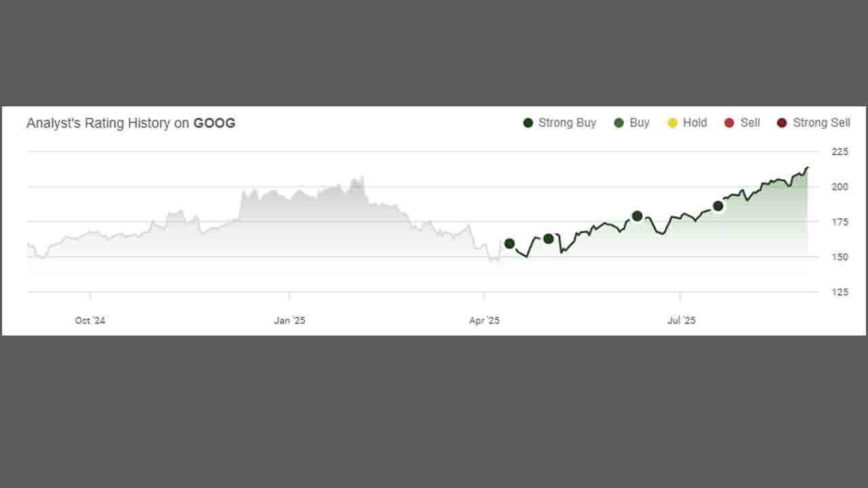Toggle the Buy legend label
Image resolution: width=868 pixels, height=488 pixels.
pyautogui.click(x=639, y=123)
